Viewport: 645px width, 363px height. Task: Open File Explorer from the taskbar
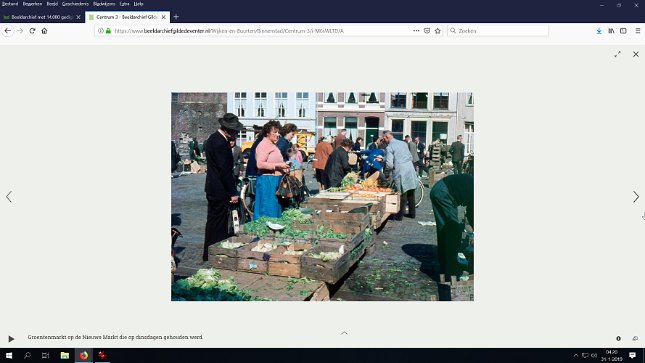65,355
